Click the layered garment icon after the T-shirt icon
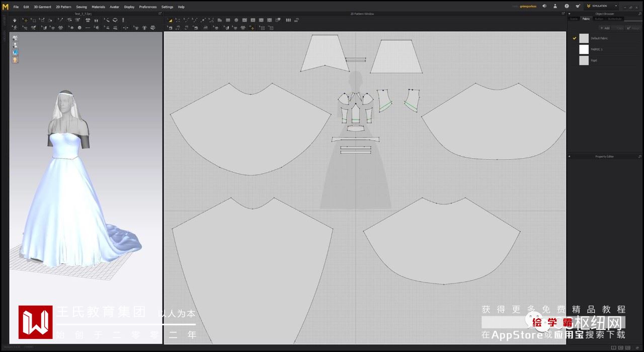 point(152,27)
